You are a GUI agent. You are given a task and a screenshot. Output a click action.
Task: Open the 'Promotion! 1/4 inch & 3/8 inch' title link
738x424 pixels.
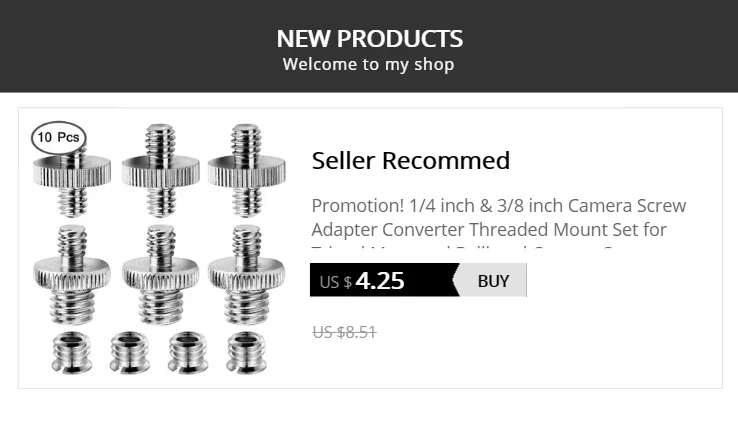498,206
